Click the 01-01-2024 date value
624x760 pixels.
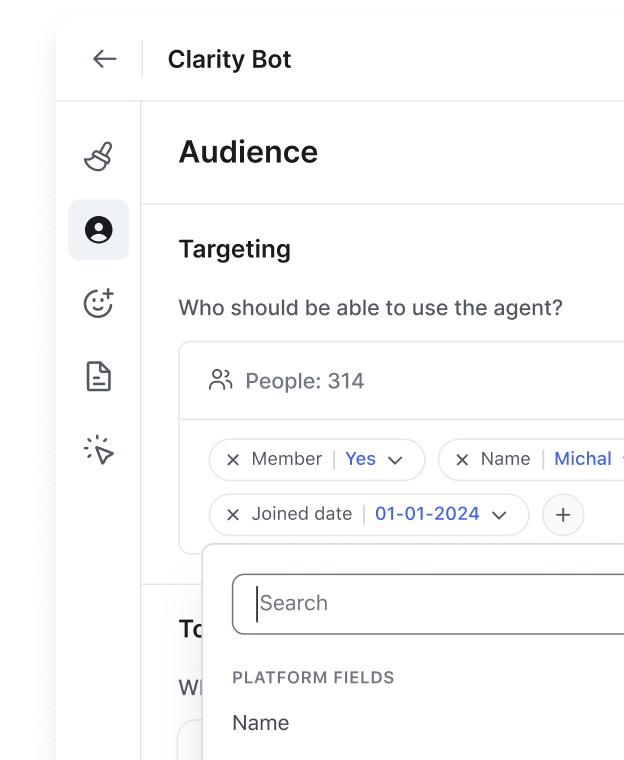(x=427, y=514)
